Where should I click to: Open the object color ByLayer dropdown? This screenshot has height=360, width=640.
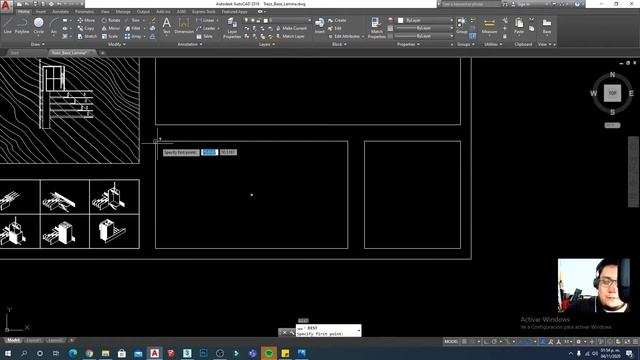(x=424, y=20)
